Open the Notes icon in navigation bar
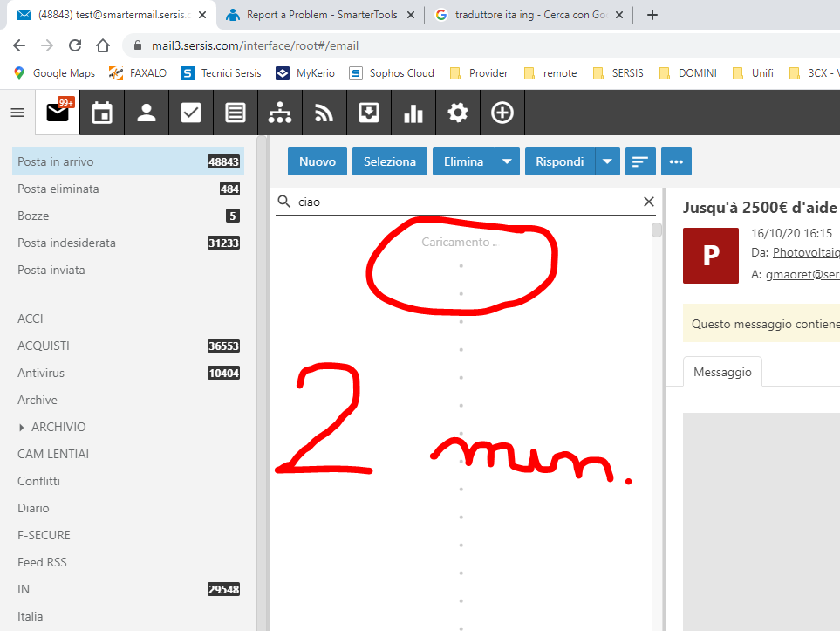 point(236,113)
